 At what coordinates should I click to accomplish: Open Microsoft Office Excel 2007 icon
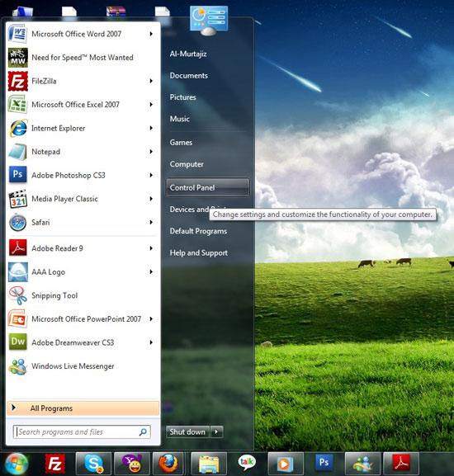coord(17,104)
